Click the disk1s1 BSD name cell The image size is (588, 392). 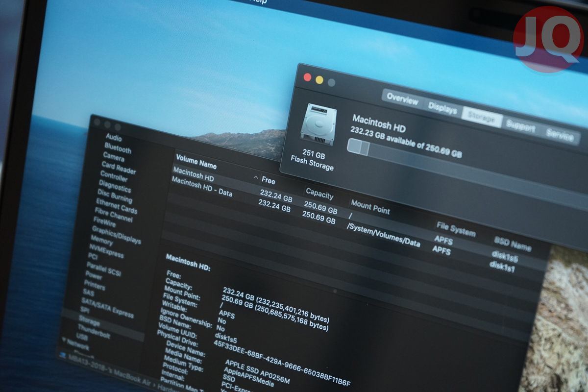click(x=502, y=267)
